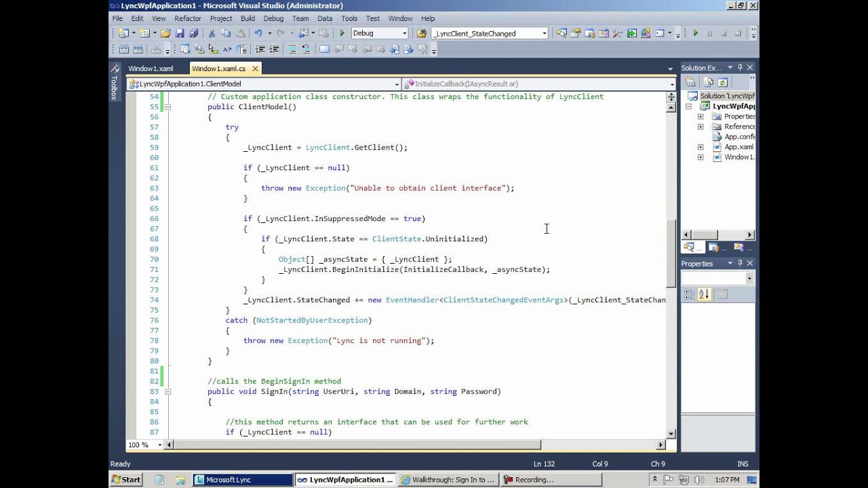The image size is (868, 488).
Task: Click the green Continue button in debug toolbar
Action: pos(695,33)
